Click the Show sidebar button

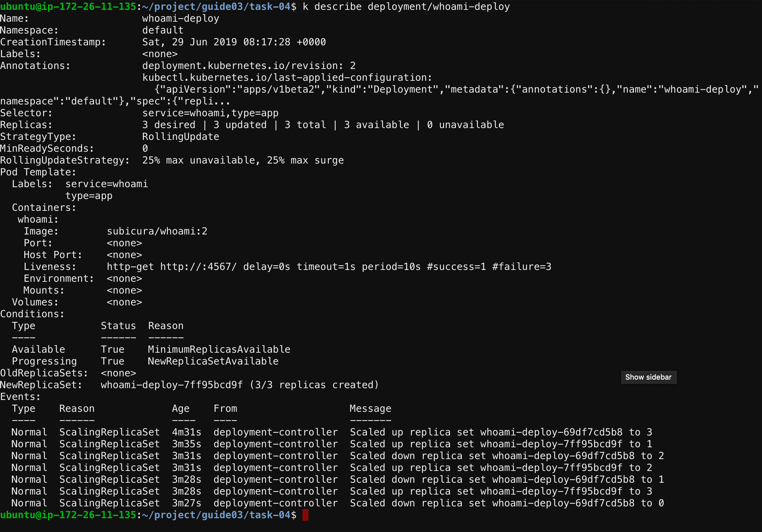click(648, 377)
